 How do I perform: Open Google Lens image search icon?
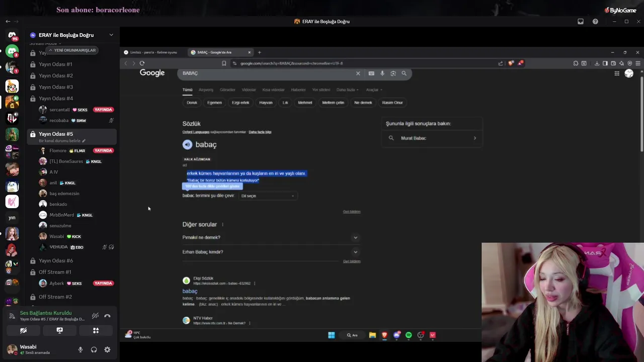coord(393,73)
